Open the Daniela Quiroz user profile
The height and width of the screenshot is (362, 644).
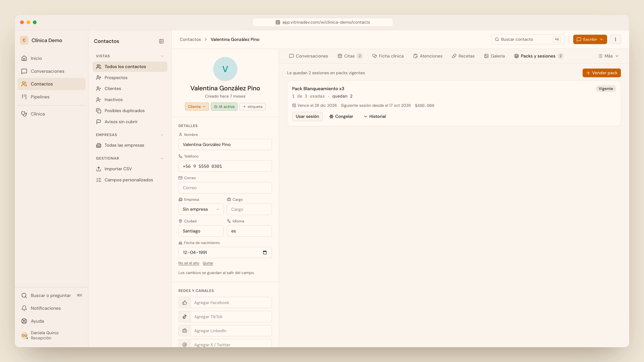[51, 335]
